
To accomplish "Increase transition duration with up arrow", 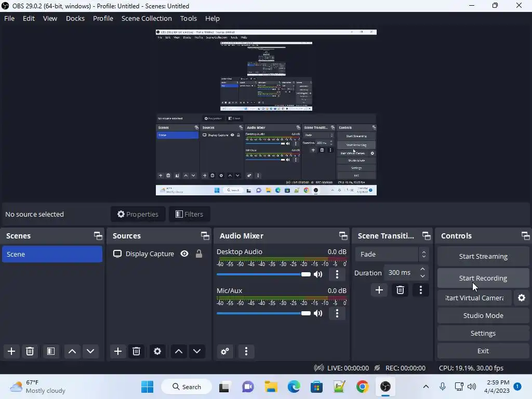I will pyautogui.click(x=422, y=269).
